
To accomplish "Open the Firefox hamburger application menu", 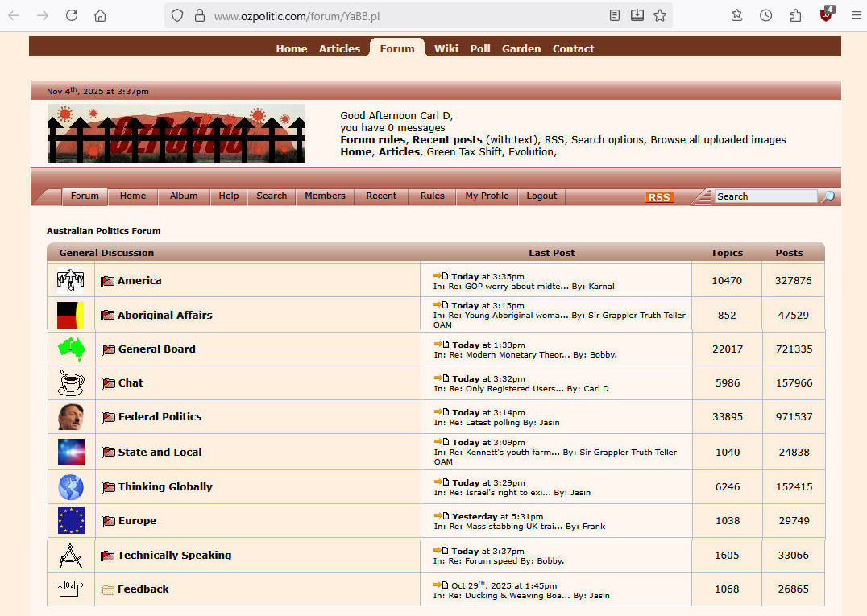I will (856, 15).
